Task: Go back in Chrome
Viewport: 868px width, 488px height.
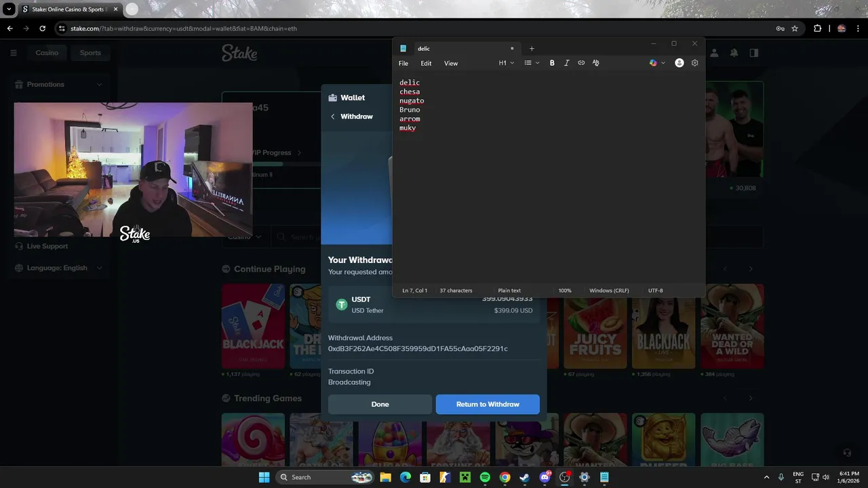Action: point(9,28)
